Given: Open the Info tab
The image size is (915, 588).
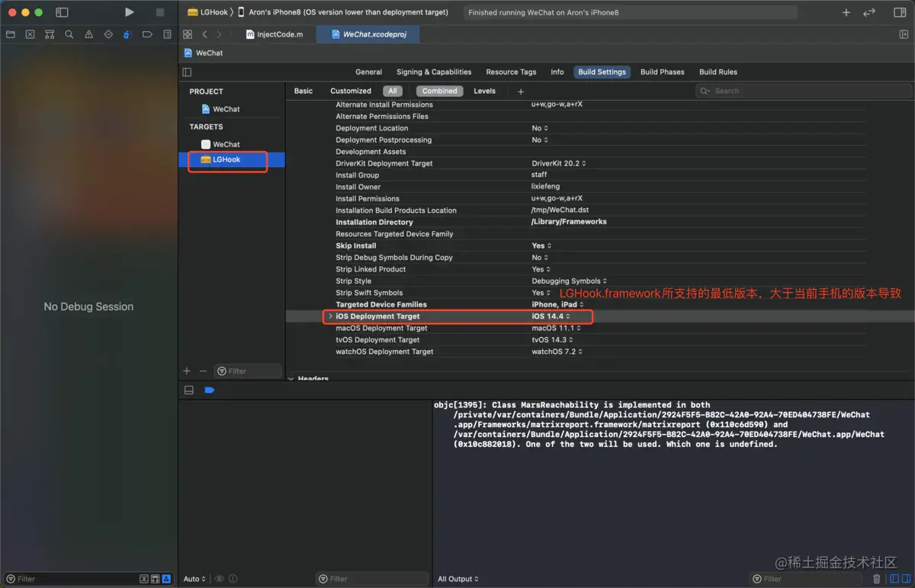Looking at the screenshot, I should [557, 72].
